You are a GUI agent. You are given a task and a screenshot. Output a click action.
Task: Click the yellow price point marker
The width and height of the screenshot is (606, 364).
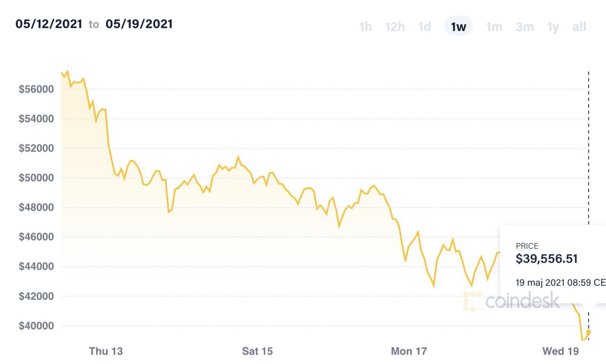click(x=588, y=332)
